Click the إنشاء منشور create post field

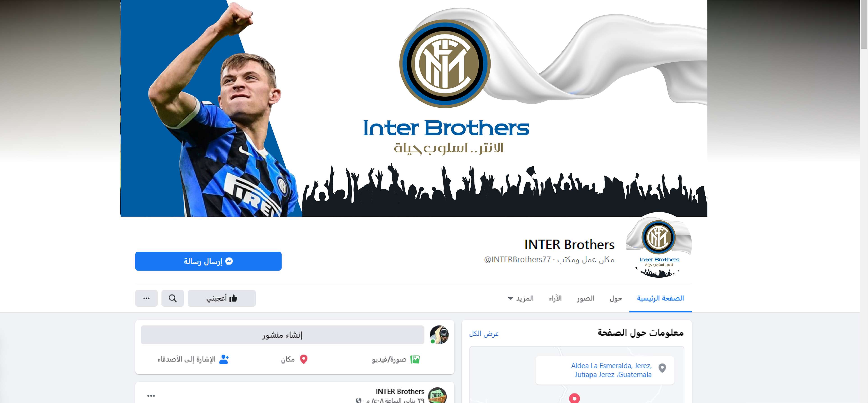(x=282, y=335)
